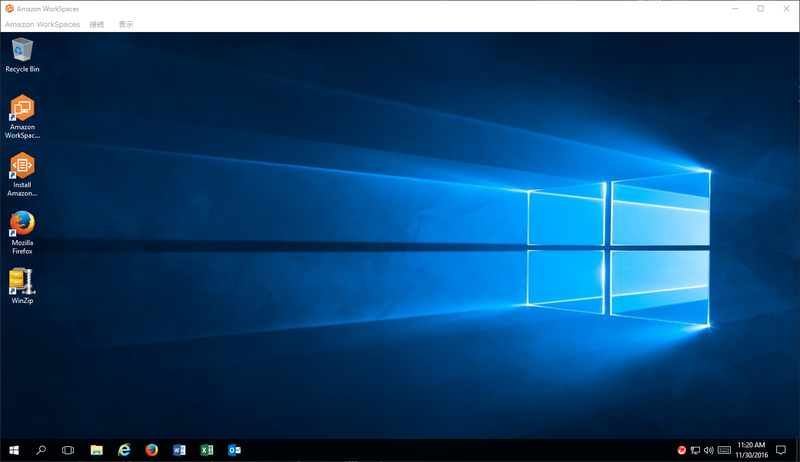Launch File Explorer from taskbar
Viewport: 800px width, 462px height.
96,450
